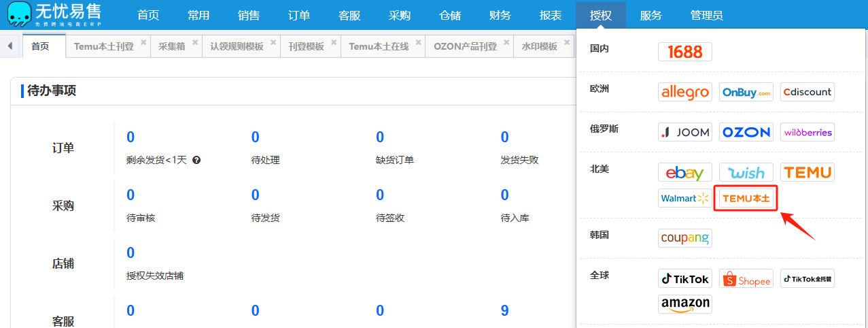Select the eBay platform logo
Viewport: 868px width, 328px height.
tap(684, 172)
